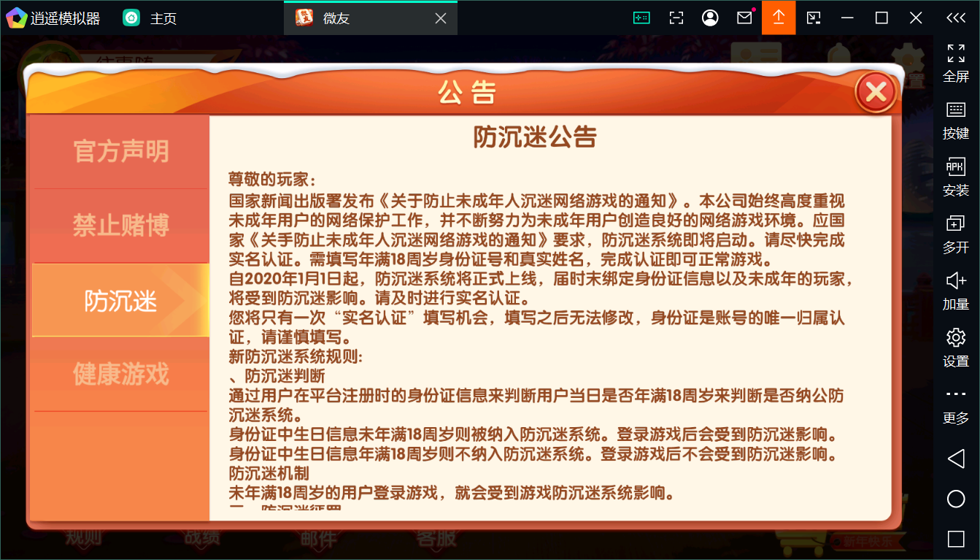Close the 公告 announcement with the red X
The height and width of the screenshot is (560, 980).
(x=875, y=92)
